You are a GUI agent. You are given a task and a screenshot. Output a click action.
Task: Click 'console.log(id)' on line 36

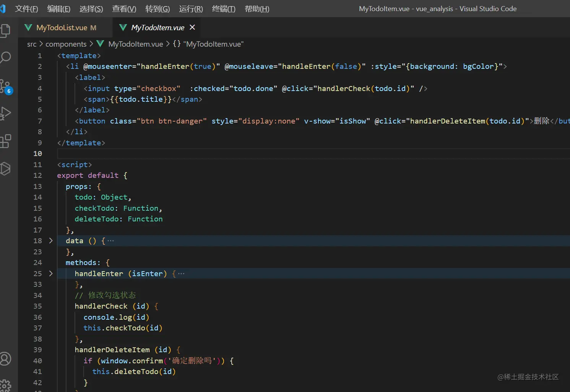117,317
